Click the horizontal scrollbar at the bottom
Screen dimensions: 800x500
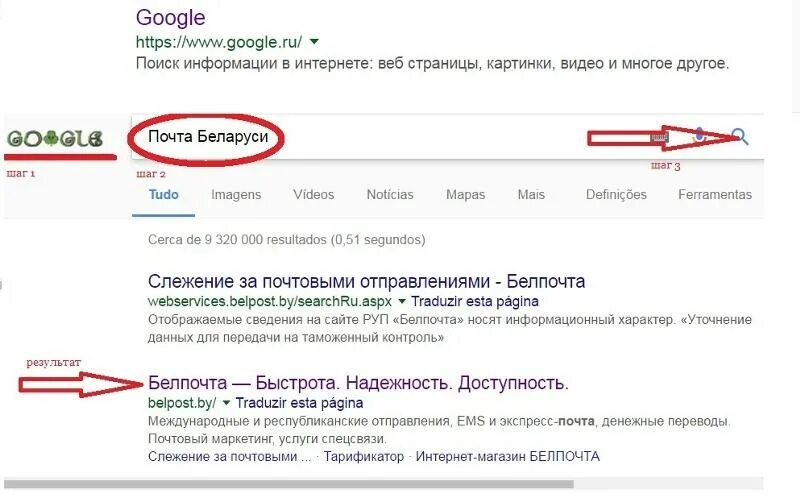[x=289, y=484]
